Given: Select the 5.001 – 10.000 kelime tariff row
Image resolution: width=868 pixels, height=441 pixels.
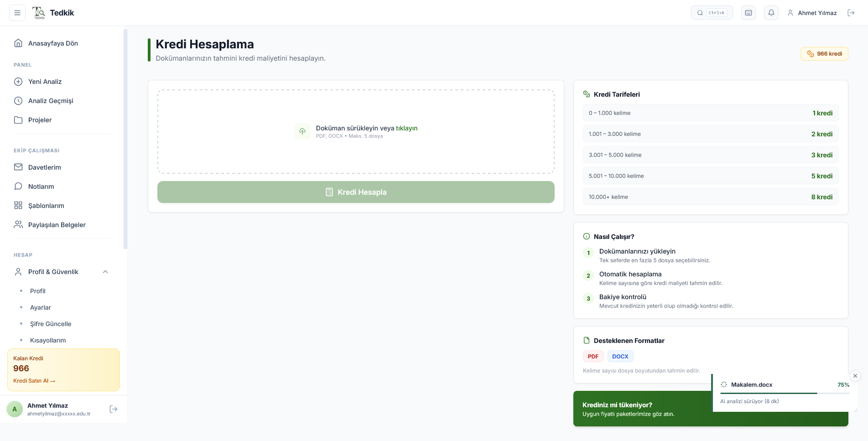Looking at the screenshot, I should click(711, 176).
